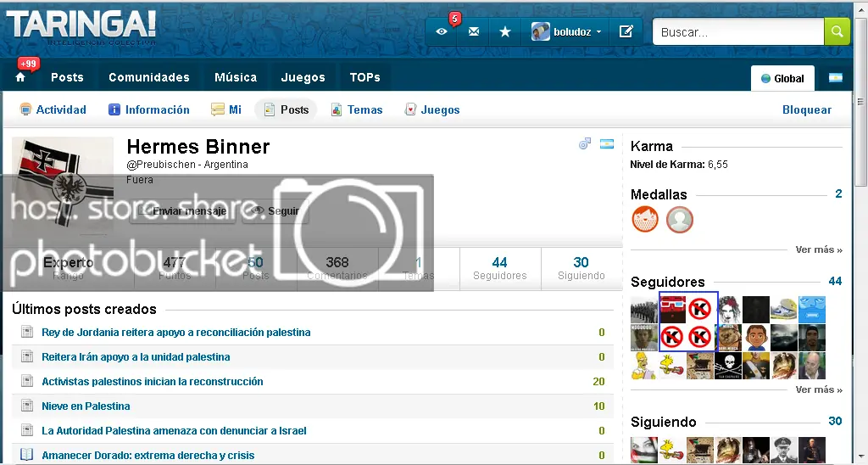Open the Comunidades navigation menu

149,77
